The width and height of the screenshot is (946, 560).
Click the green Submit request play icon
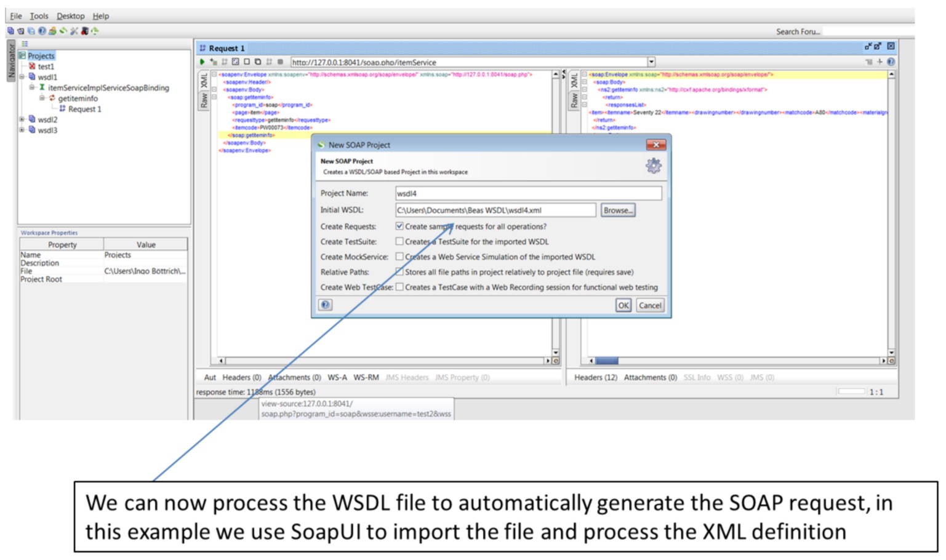(x=202, y=62)
